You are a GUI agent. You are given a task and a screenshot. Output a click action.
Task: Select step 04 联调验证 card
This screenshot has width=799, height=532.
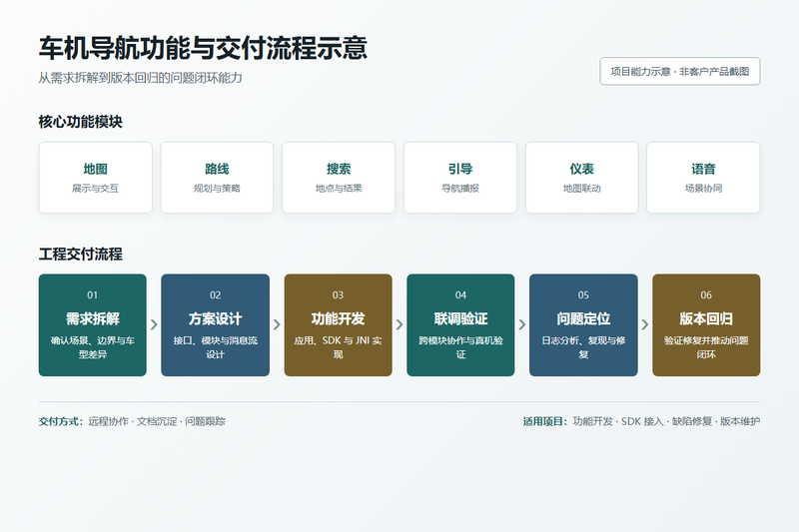point(460,325)
